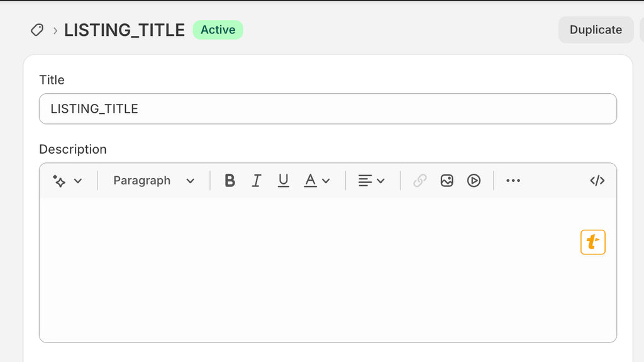Viewport: 644px width, 362px height.
Task: Switch to HTML code view
Action: click(597, 181)
